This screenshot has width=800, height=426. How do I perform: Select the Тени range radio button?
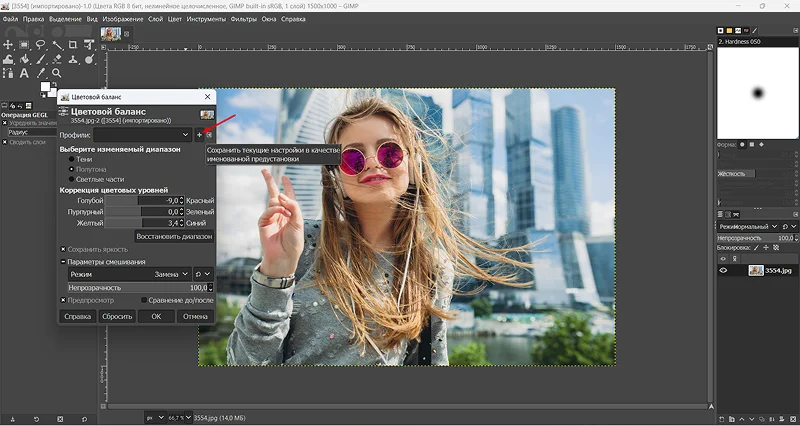click(x=71, y=159)
